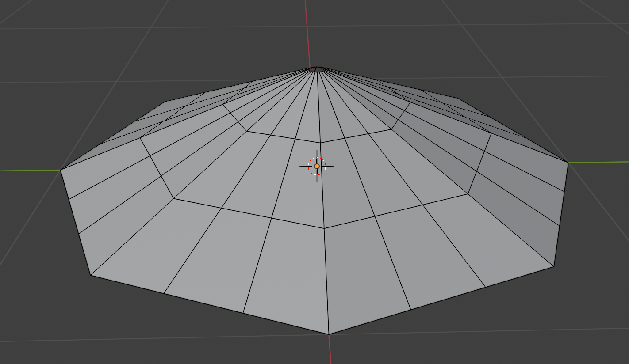The width and height of the screenshot is (629, 364).
Task: Click center edge running to front bottom vertex
Action: click(326, 283)
